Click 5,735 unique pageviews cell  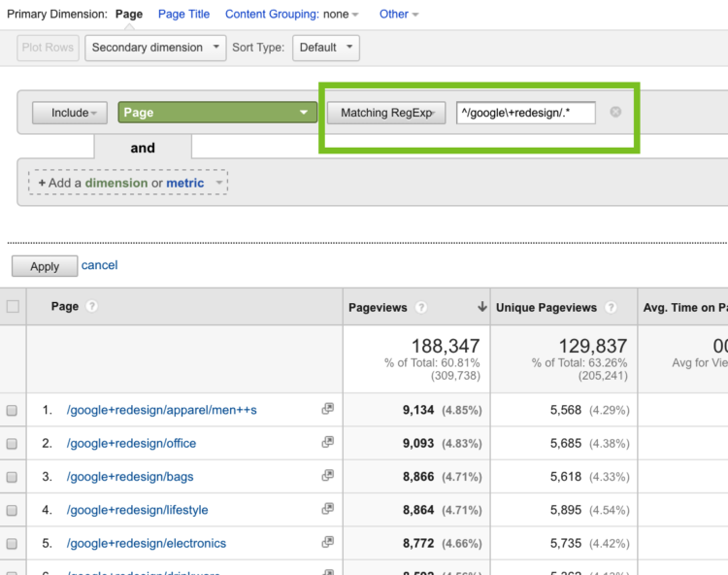(566, 543)
